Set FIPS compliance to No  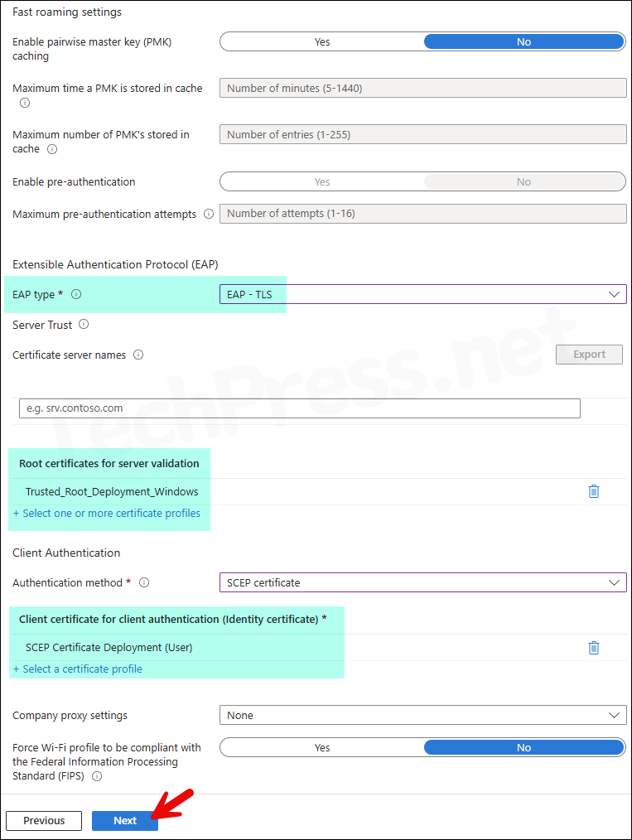pos(523,747)
